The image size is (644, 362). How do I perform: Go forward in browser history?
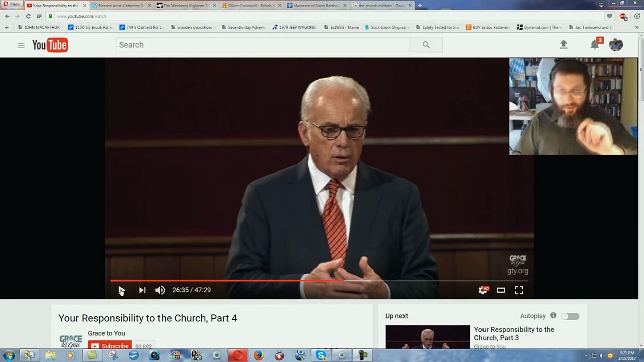(17, 16)
